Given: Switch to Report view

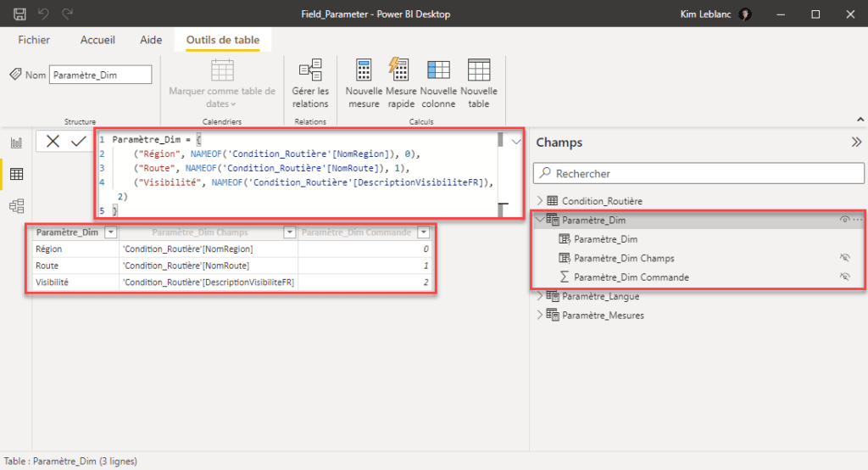Looking at the screenshot, I should 17,143.
